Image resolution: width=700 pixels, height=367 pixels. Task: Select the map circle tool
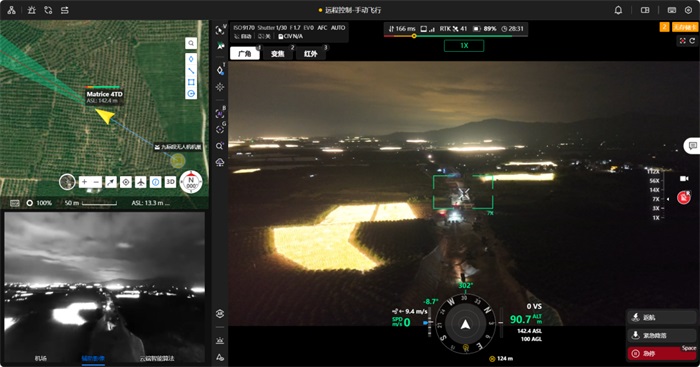191,93
